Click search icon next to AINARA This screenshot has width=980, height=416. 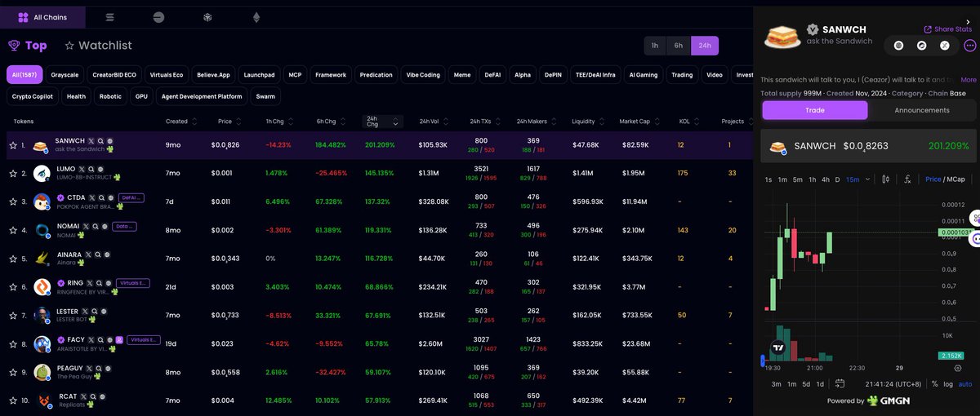[98, 254]
